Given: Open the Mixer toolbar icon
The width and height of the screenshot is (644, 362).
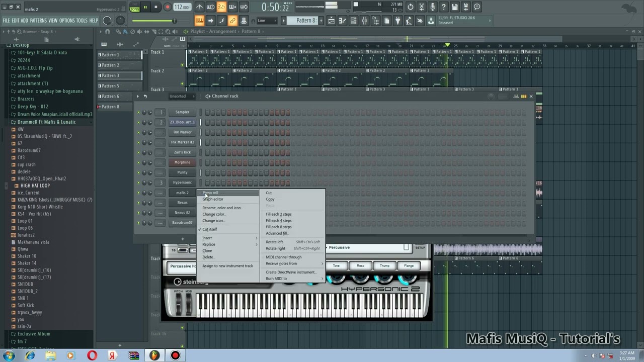Looking at the screenshot, I should 365,21.
